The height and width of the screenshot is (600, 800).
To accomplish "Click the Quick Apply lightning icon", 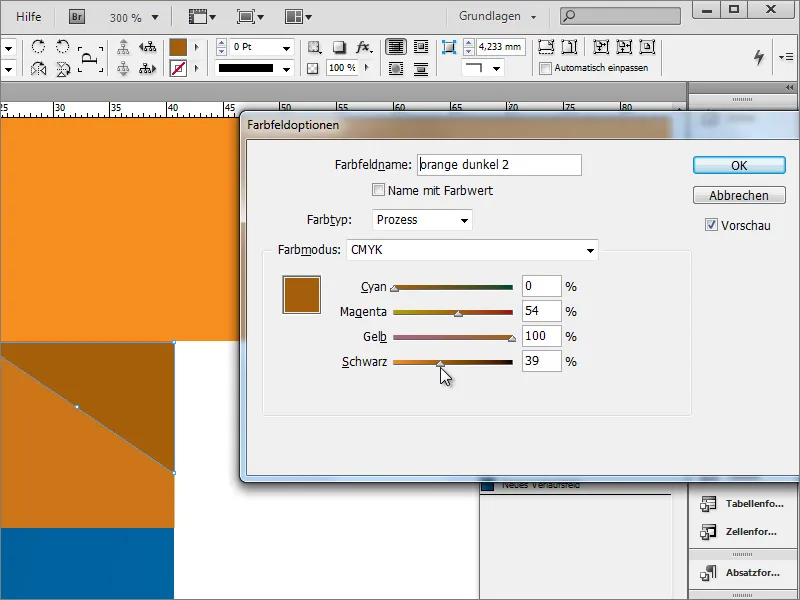I will click(759, 57).
